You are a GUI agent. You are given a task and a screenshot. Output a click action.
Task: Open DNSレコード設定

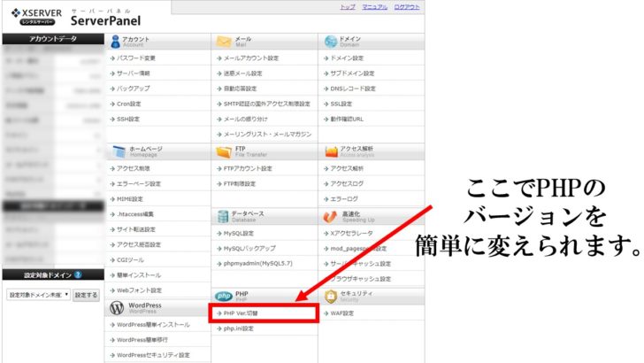(353, 89)
